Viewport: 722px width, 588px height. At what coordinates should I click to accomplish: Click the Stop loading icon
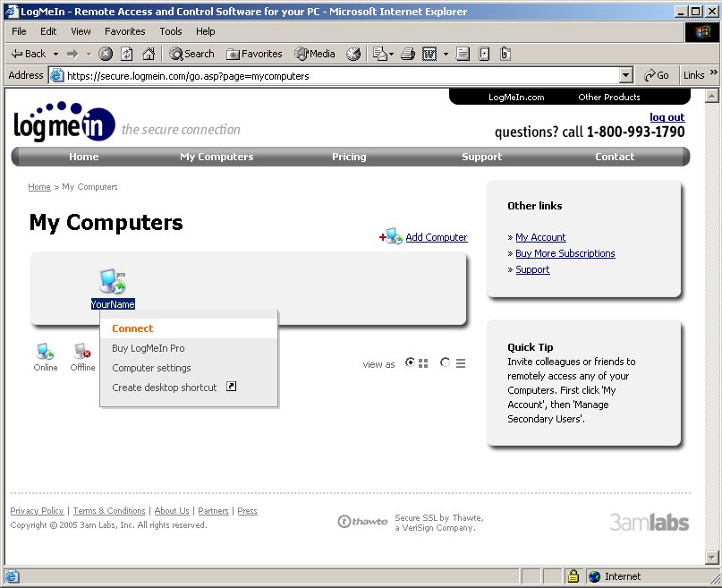(x=106, y=54)
